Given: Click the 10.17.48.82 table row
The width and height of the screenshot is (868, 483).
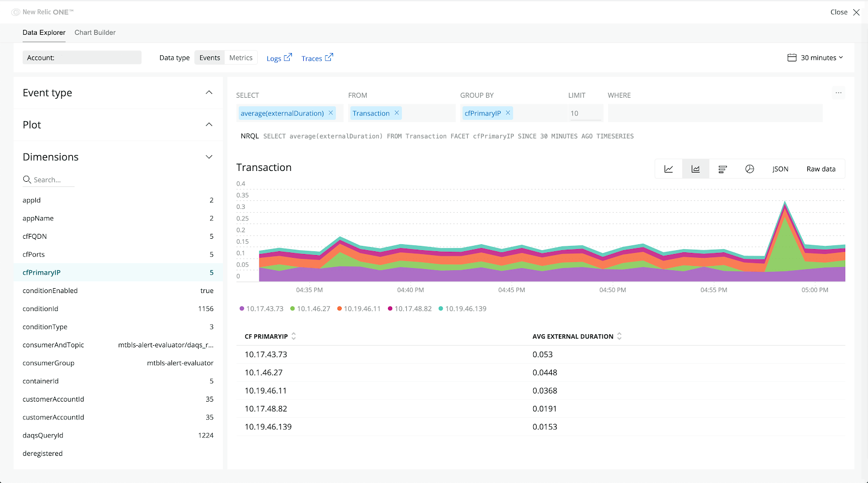Looking at the screenshot, I should coord(541,409).
